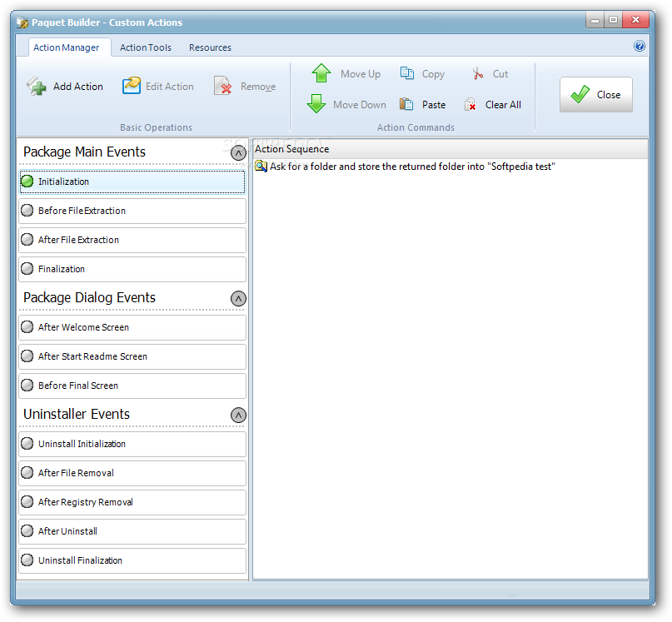Image resolution: width=672 pixels, height=622 pixels.
Task: Click the Edit Action label
Action: 170,87
